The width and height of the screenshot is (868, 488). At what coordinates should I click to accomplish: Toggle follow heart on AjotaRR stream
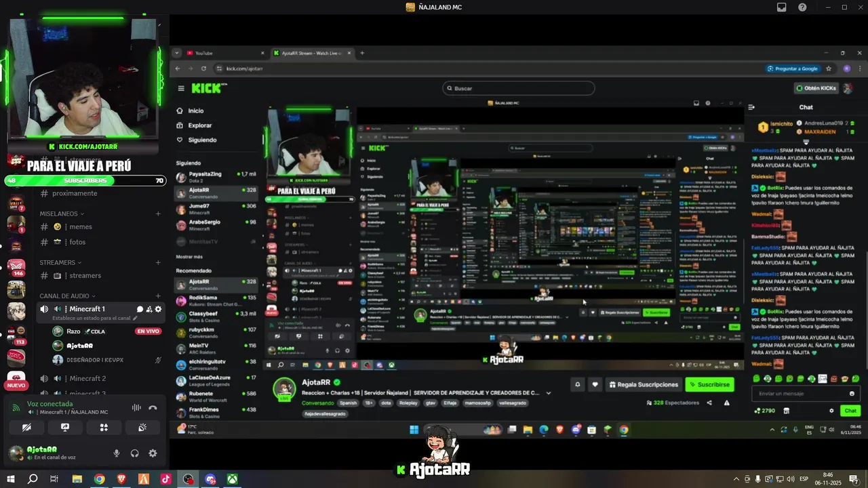tap(595, 384)
